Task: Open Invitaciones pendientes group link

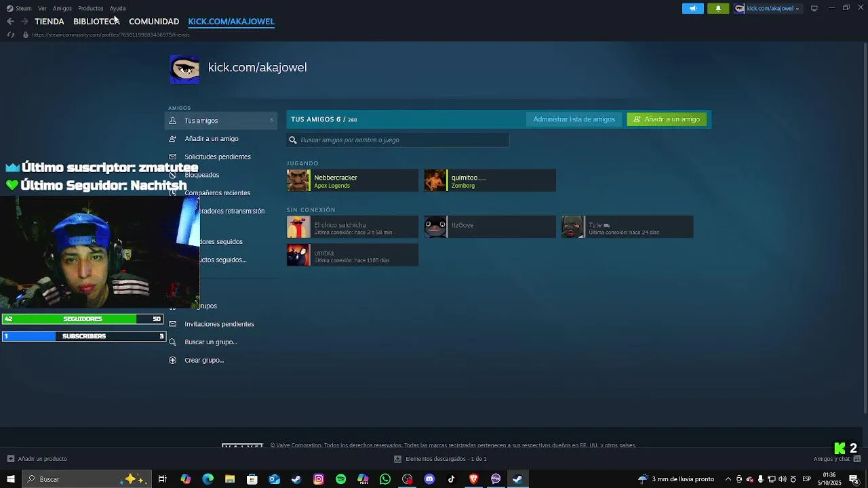Action: [x=219, y=324]
